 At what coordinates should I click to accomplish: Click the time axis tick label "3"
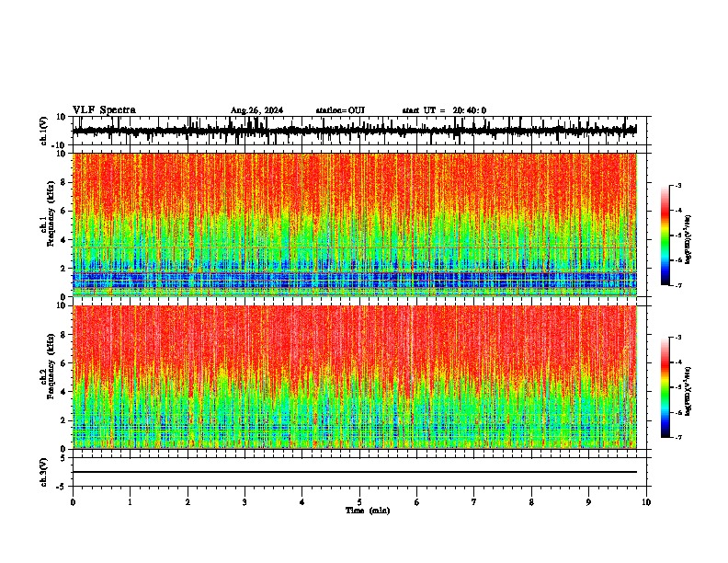click(x=245, y=502)
